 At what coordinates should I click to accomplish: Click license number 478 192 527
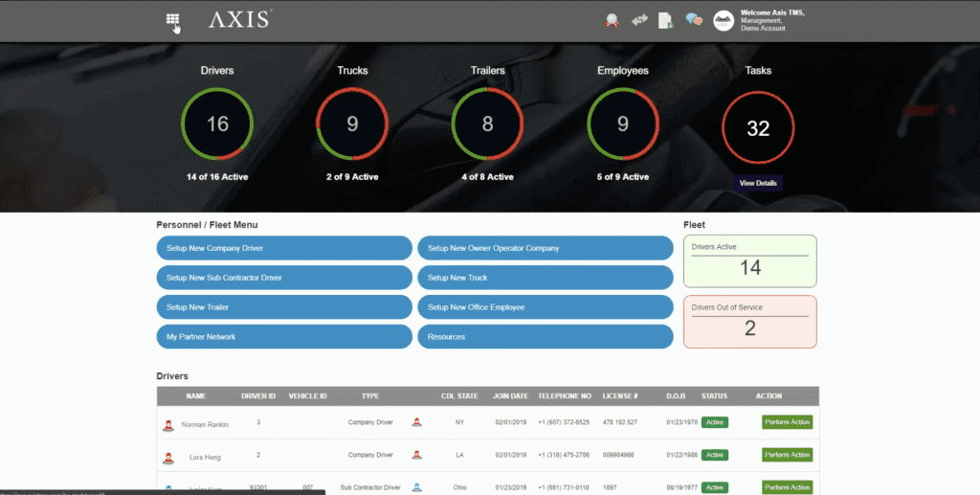pos(620,422)
